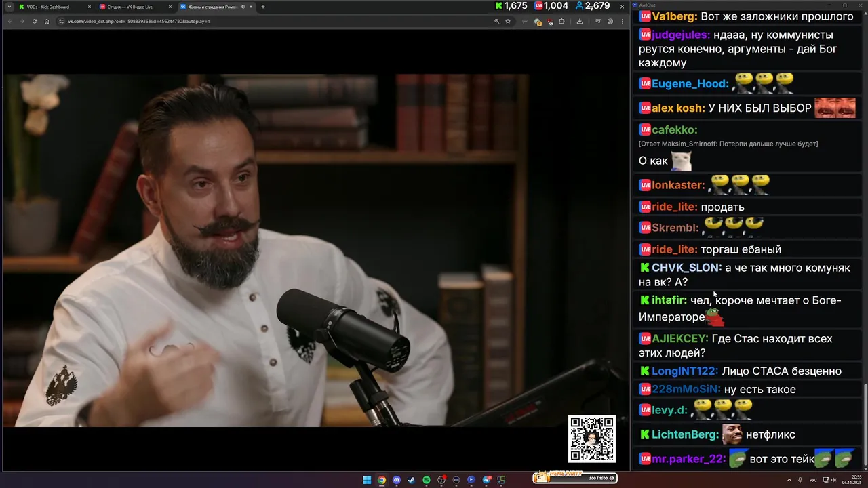
Task: Open LongINT122's chat username
Action: click(685, 371)
